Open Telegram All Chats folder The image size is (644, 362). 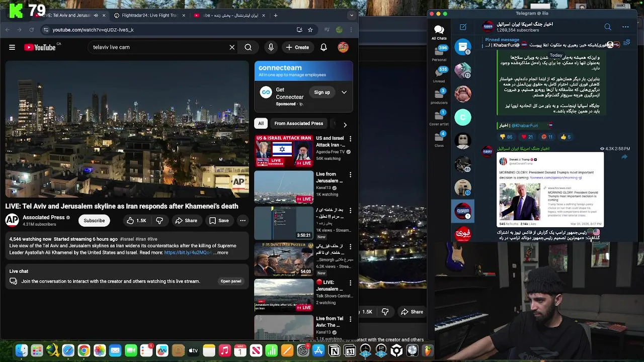point(439,32)
